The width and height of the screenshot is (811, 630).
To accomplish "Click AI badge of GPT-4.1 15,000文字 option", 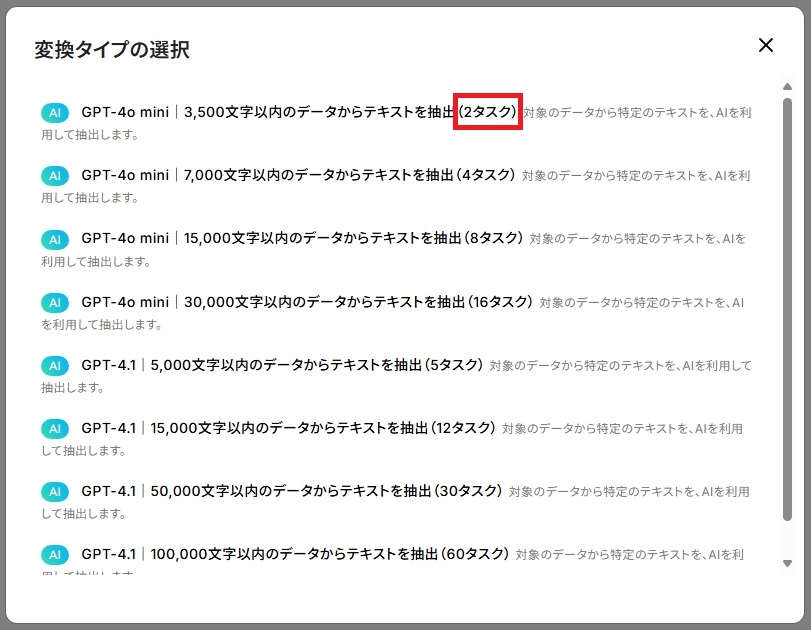I will coord(55,429).
